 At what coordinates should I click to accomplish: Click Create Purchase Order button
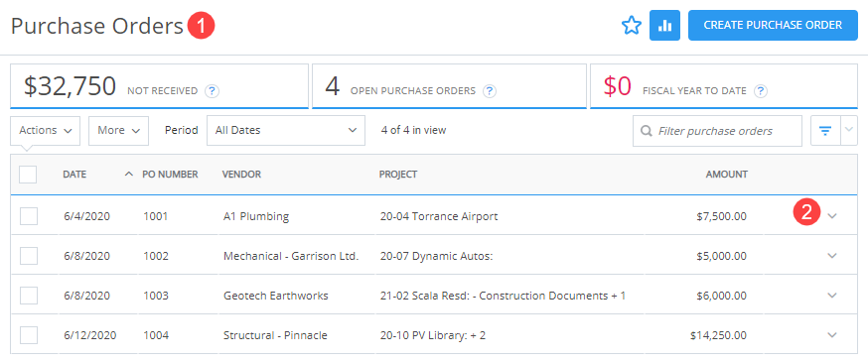point(773,26)
